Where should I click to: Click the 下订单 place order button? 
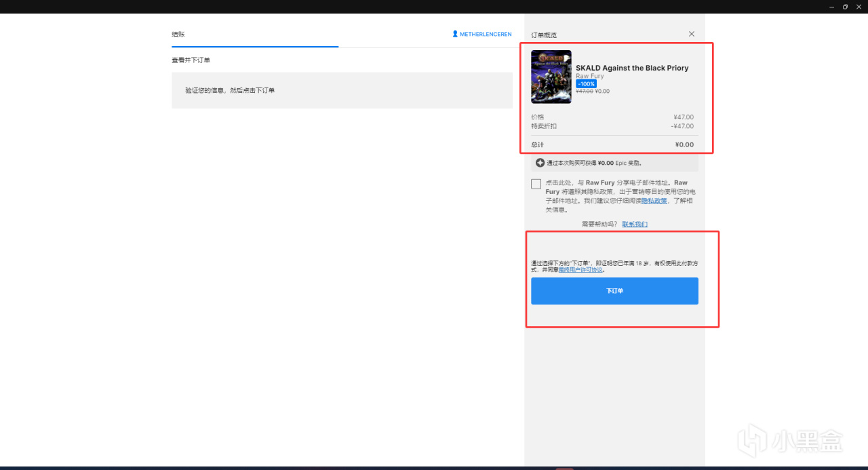(x=614, y=291)
